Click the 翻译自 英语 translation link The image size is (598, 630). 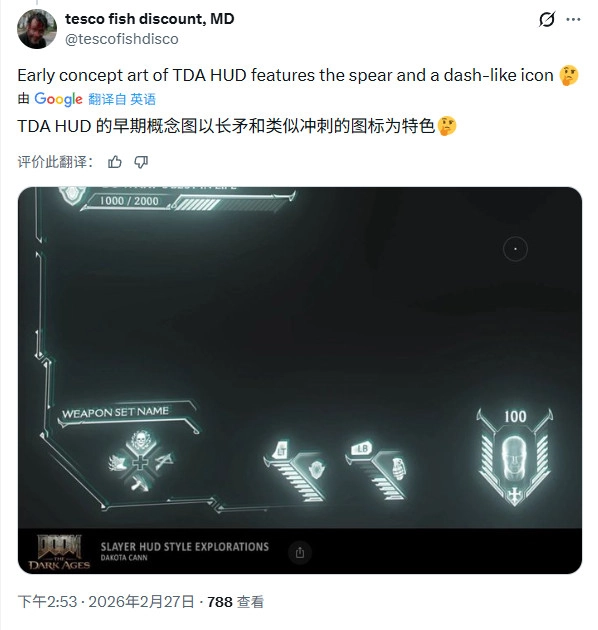122,99
